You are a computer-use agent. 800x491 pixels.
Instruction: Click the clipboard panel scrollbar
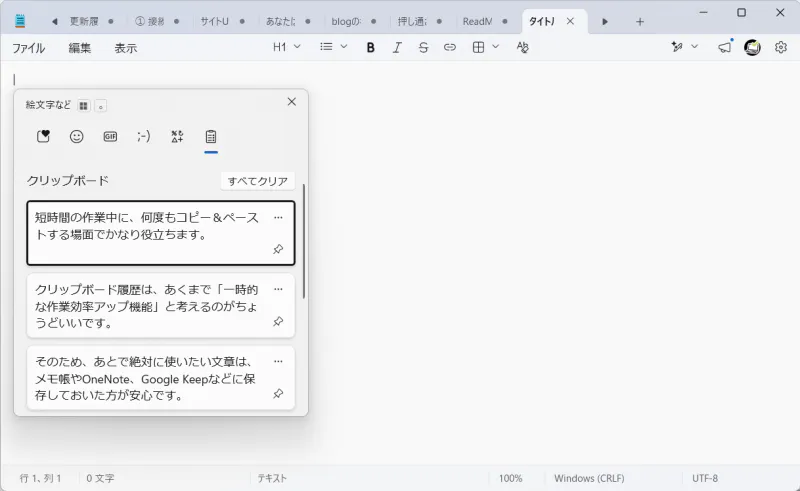(x=304, y=241)
